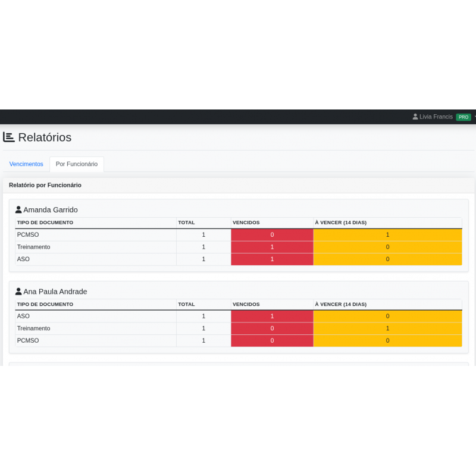Click the green PRO badge
476x476 pixels.
[x=463, y=117]
